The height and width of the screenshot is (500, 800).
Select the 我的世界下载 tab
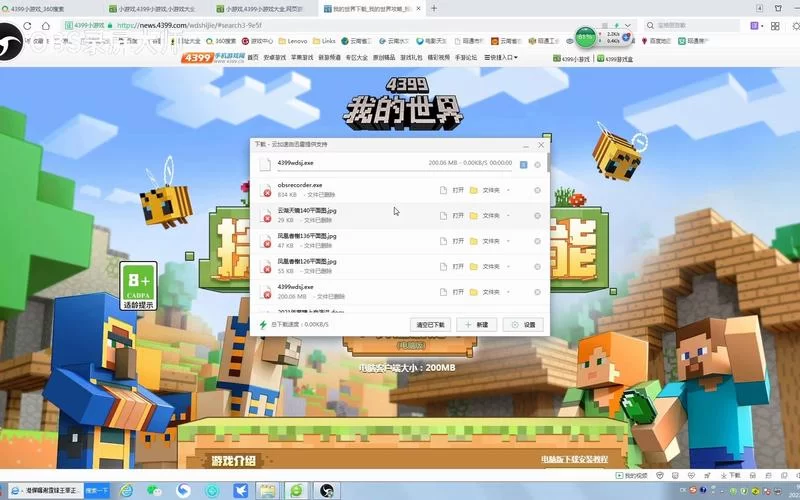[372, 9]
